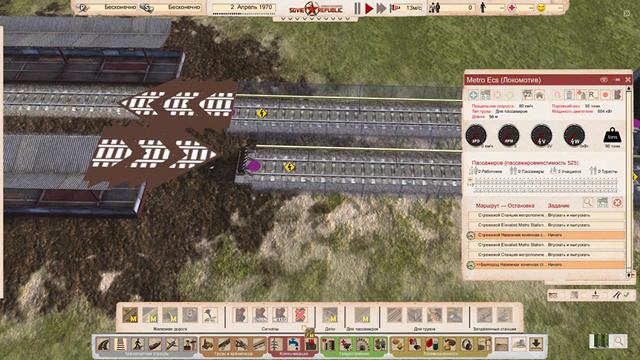Select the metro passenger station icon

point(362,315)
